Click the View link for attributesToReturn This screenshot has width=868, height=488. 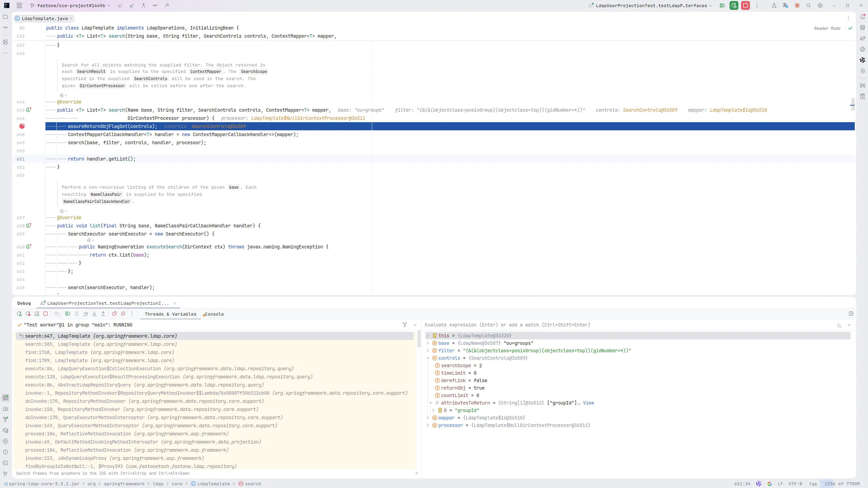tap(588, 403)
